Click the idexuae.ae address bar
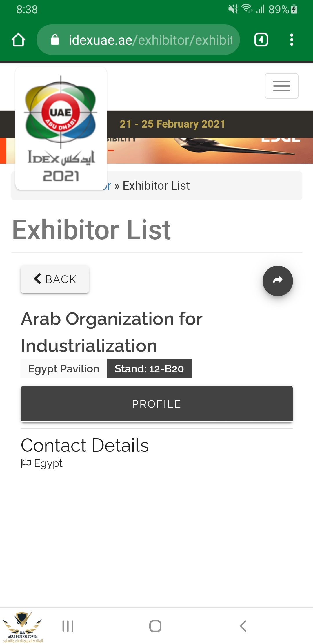 point(138,40)
